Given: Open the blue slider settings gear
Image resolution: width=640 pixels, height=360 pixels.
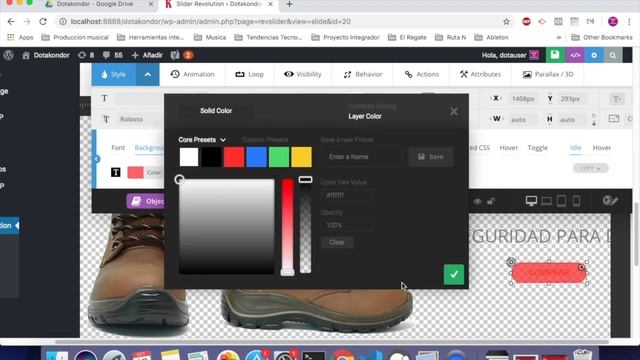Looking at the screenshot, I should (x=594, y=55).
